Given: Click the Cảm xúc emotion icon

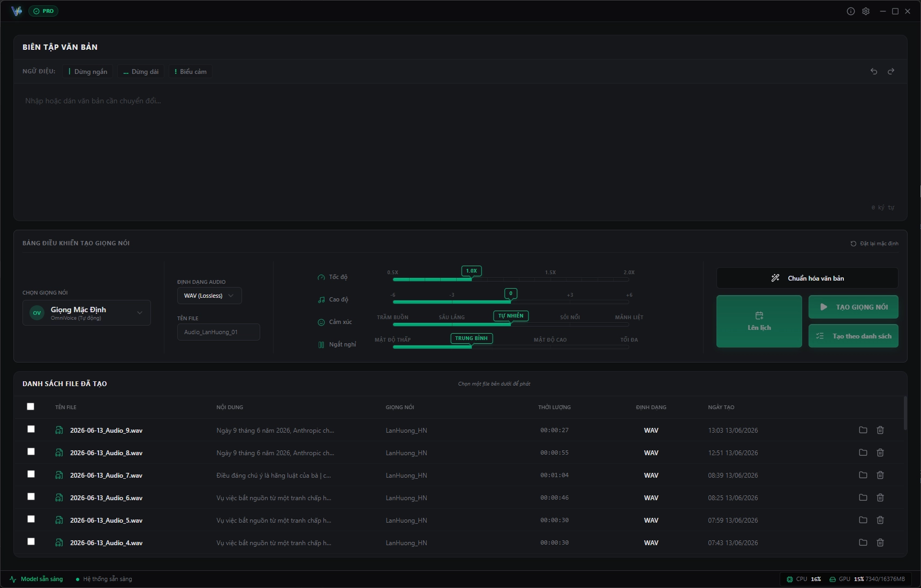Looking at the screenshot, I should (x=321, y=322).
